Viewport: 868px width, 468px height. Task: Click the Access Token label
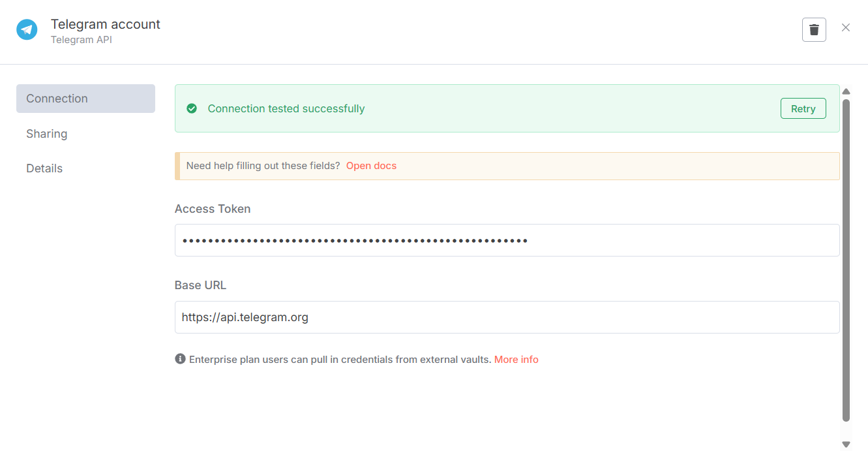tap(213, 209)
